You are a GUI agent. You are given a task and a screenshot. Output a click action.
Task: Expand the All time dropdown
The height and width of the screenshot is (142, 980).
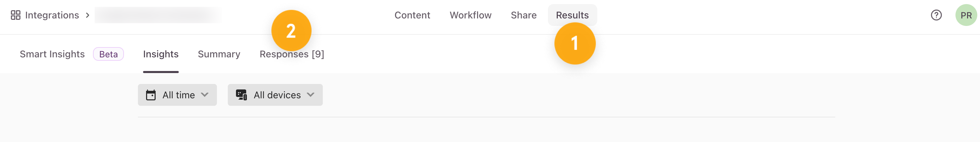point(177,95)
